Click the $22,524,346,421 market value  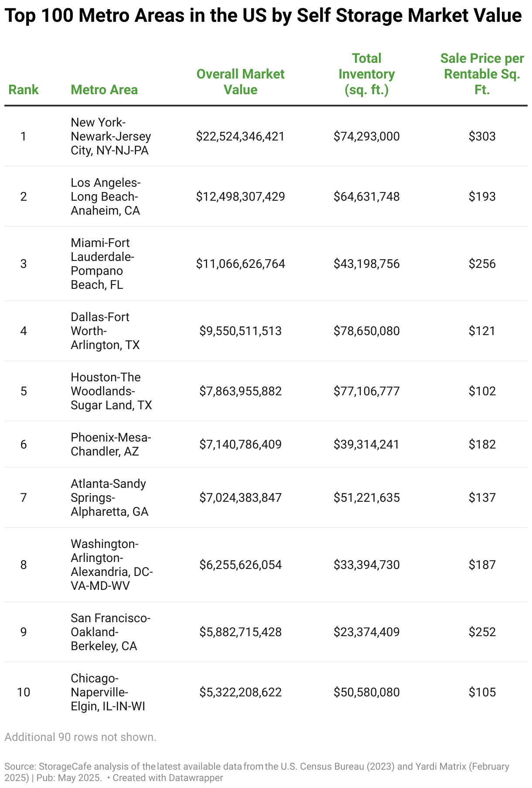click(x=240, y=137)
